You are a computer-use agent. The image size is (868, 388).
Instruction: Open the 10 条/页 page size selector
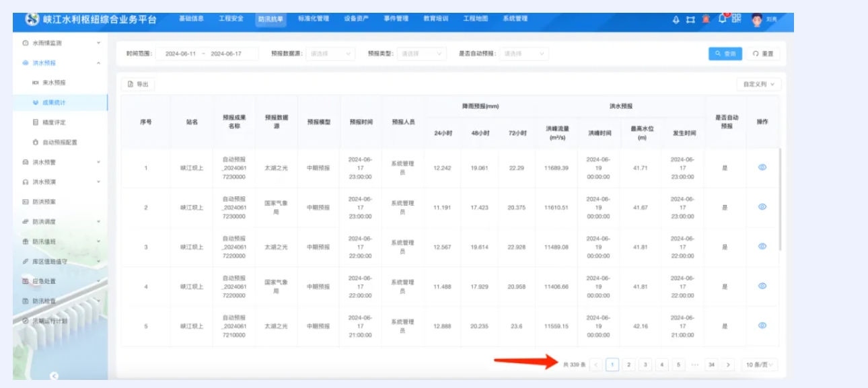coord(759,364)
